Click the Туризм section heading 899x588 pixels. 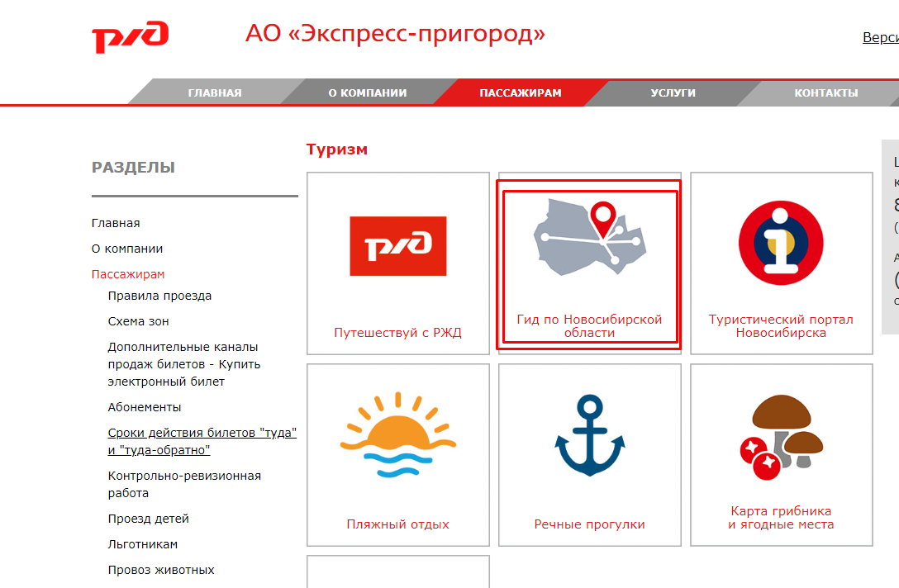coord(337,149)
